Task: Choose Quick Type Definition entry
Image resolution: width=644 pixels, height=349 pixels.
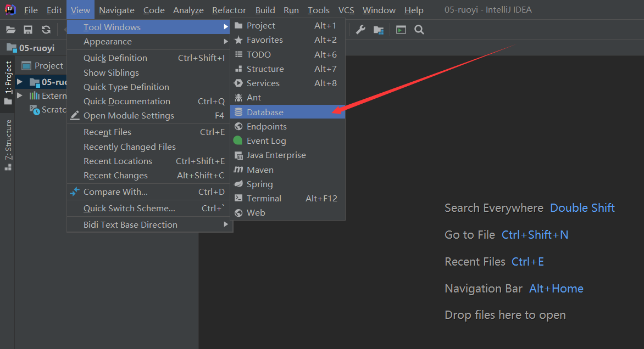Action: tap(149, 87)
